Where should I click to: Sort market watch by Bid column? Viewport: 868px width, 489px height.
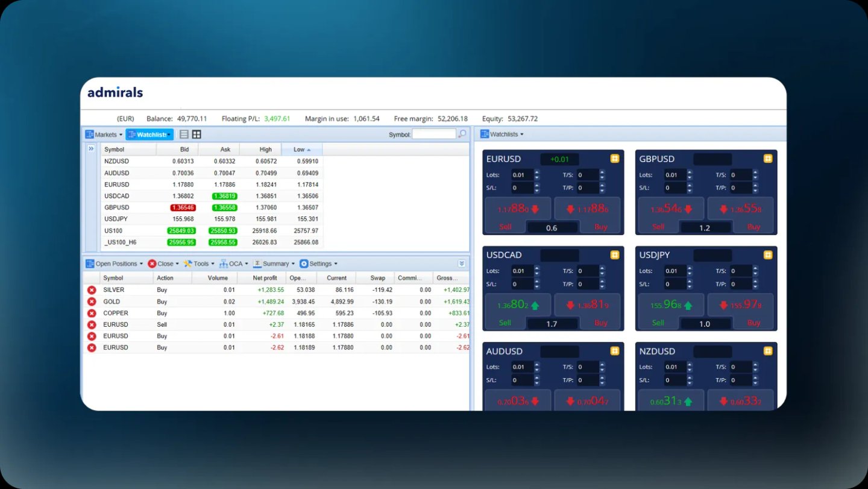(x=177, y=149)
